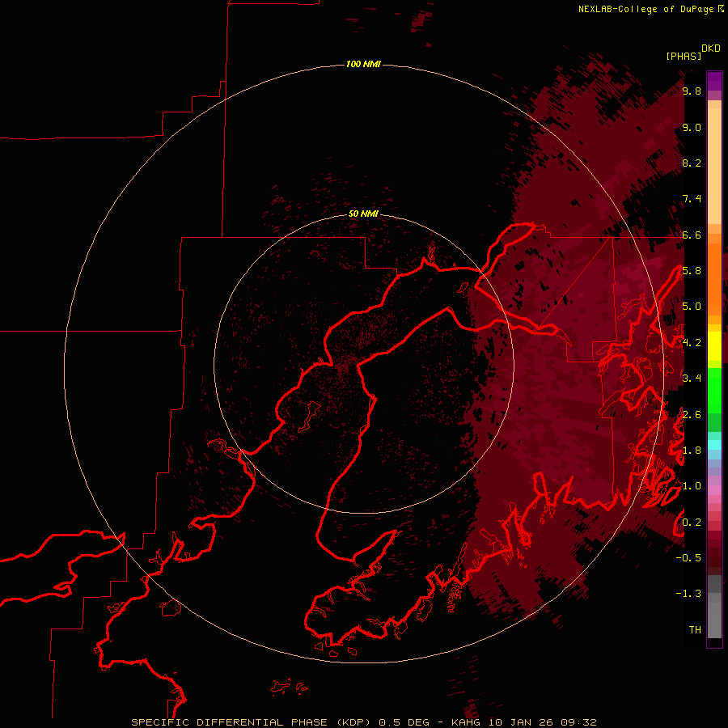Click the bright green band of the color scale
This screenshot has width=728, height=728.
[714, 390]
